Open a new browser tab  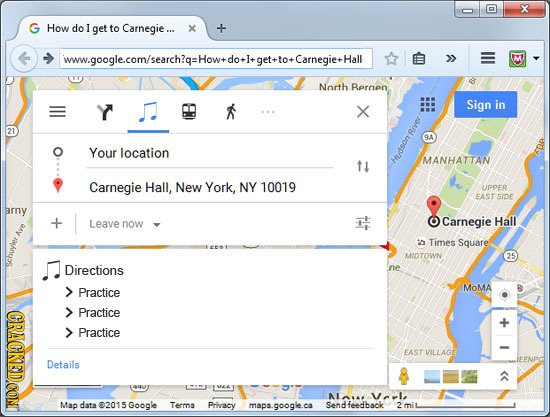pyautogui.click(x=221, y=28)
